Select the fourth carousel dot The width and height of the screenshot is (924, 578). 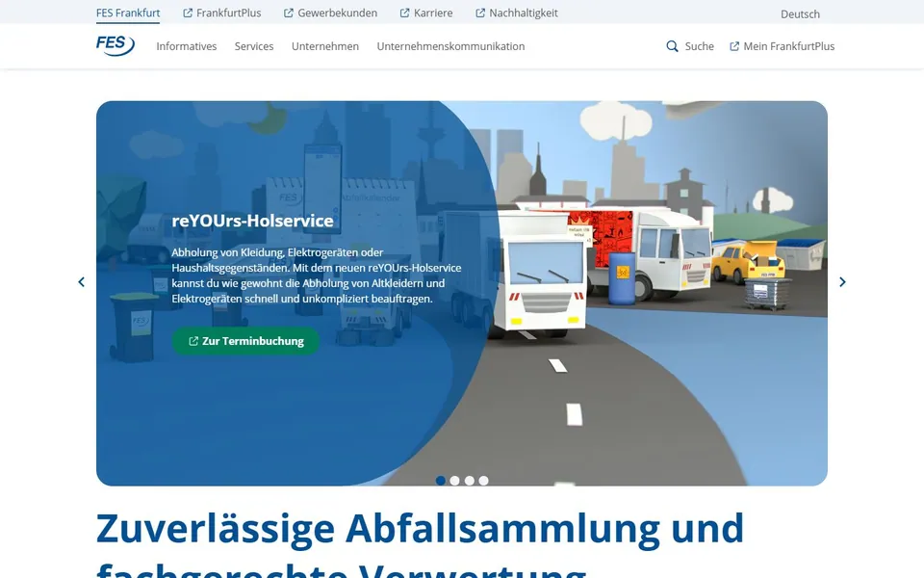pyautogui.click(x=483, y=481)
